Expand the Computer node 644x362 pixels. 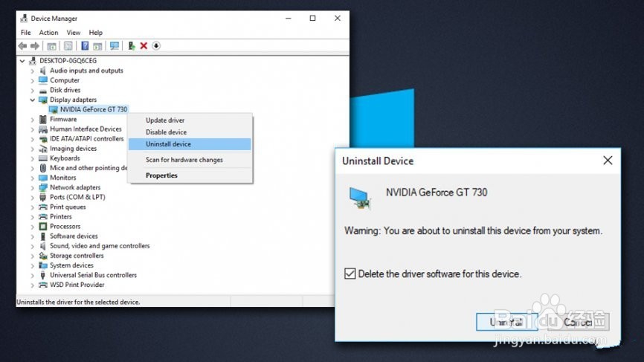pyautogui.click(x=33, y=80)
